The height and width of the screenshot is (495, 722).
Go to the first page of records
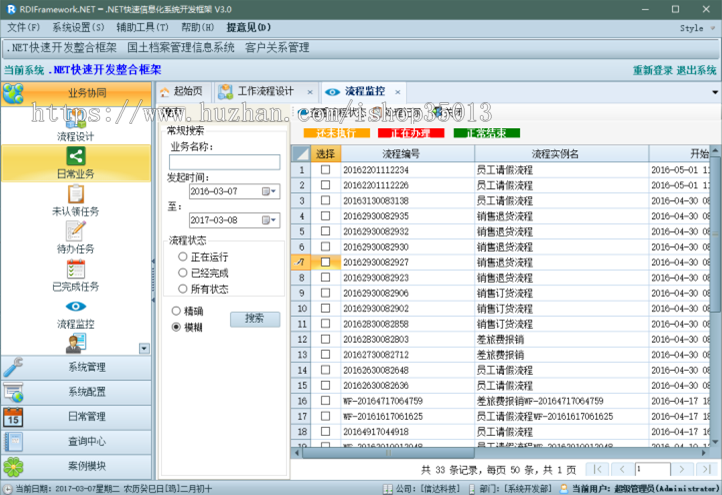[597, 469]
